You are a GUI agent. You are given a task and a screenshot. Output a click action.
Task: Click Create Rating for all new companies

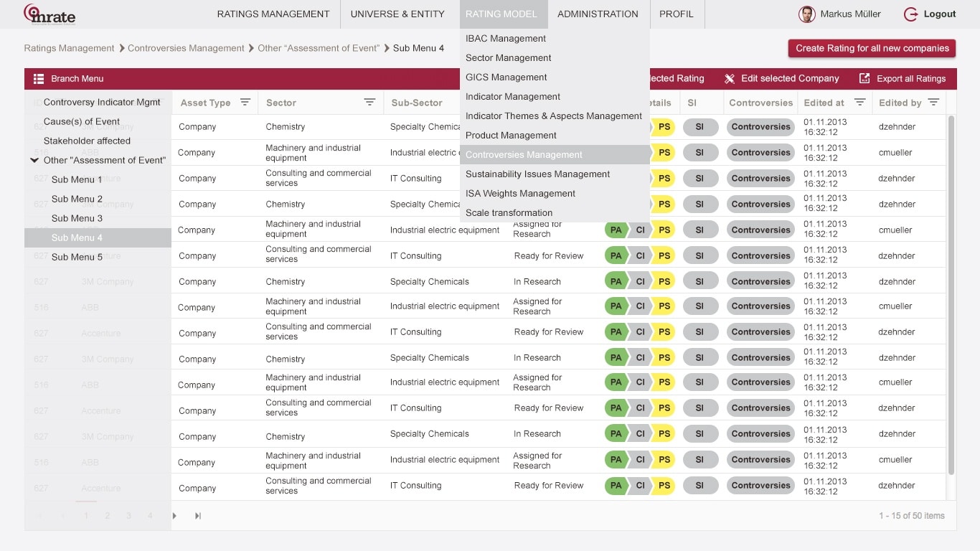pyautogui.click(x=872, y=48)
